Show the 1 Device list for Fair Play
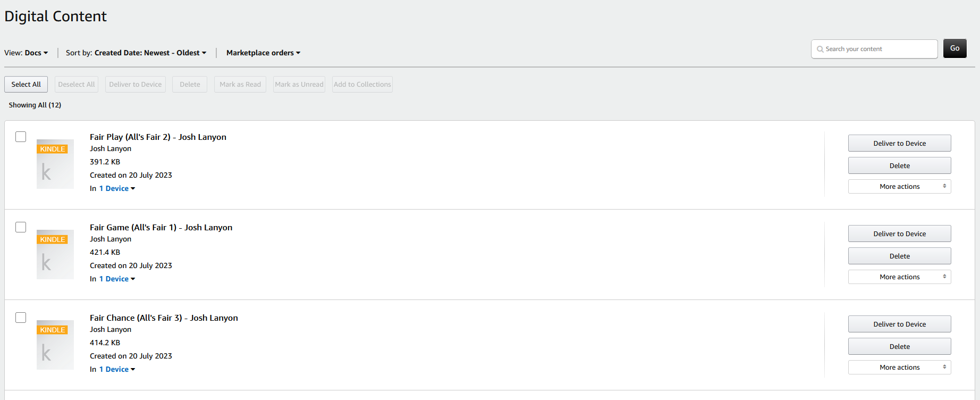 click(x=117, y=189)
